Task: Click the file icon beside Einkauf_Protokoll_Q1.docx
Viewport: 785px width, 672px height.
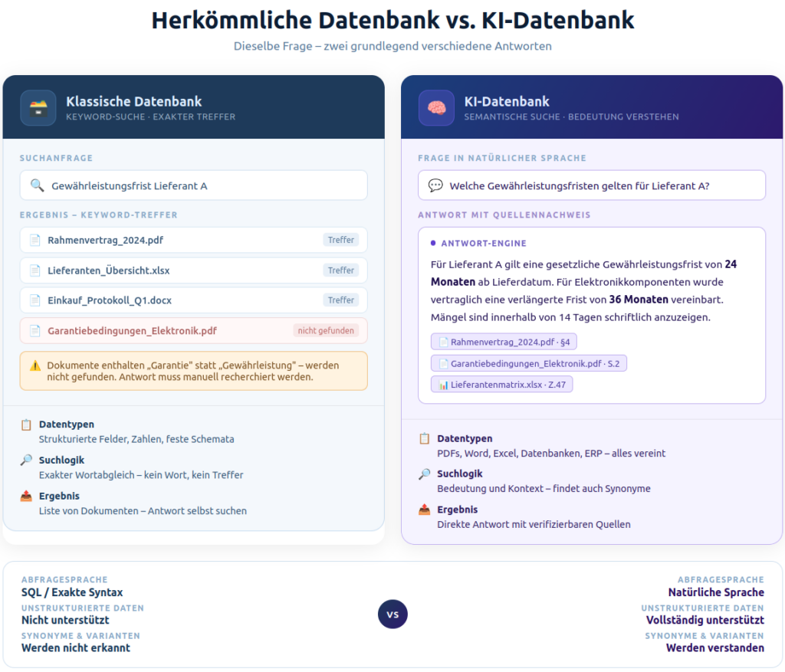Action: pyautogui.click(x=35, y=300)
